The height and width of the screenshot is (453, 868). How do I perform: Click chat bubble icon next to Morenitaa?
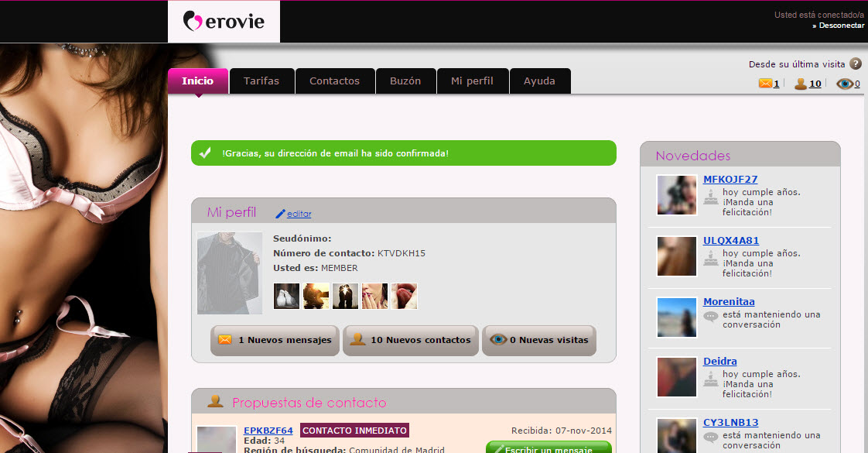click(711, 317)
